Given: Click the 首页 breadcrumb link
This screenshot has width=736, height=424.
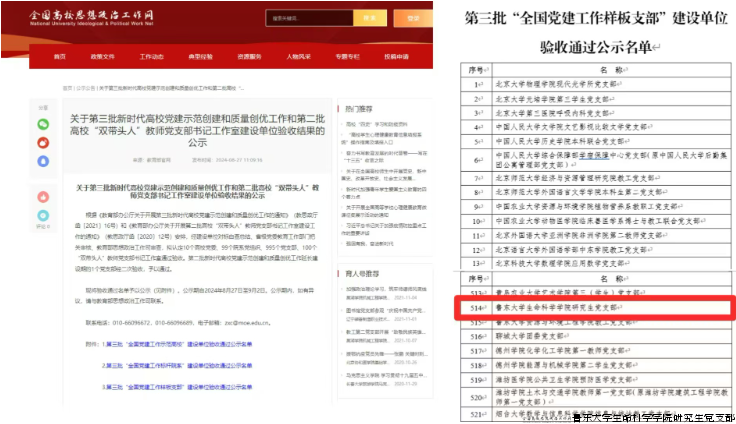Looking at the screenshot, I should (x=68, y=88).
